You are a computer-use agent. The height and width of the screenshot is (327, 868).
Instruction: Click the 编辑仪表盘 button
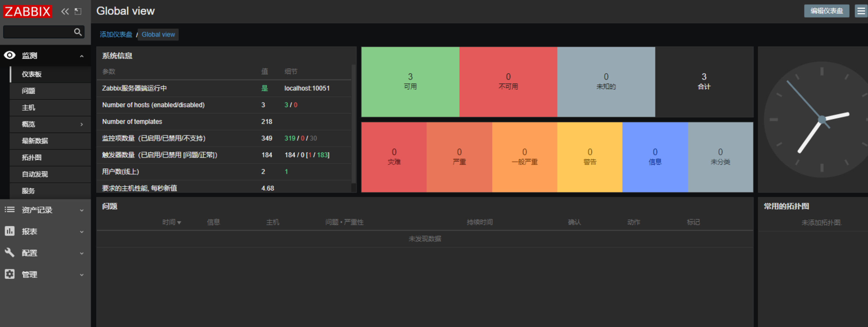[826, 11]
